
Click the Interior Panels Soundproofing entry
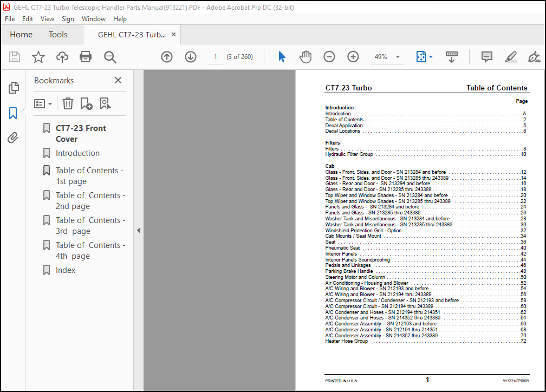(x=426, y=260)
